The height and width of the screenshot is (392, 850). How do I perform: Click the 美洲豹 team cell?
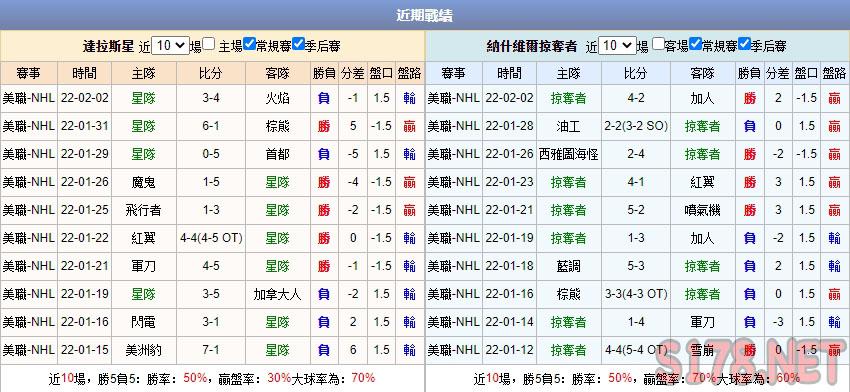click(x=144, y=350)
